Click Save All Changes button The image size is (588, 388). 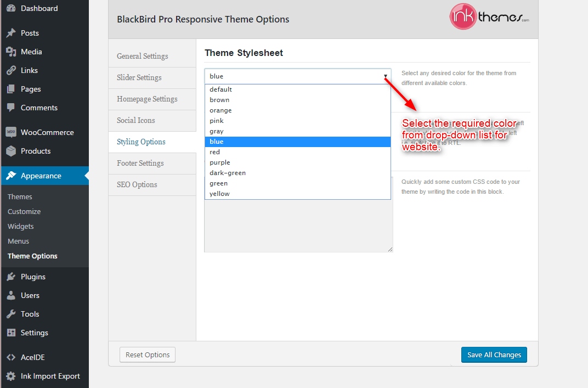pos(494,355)
